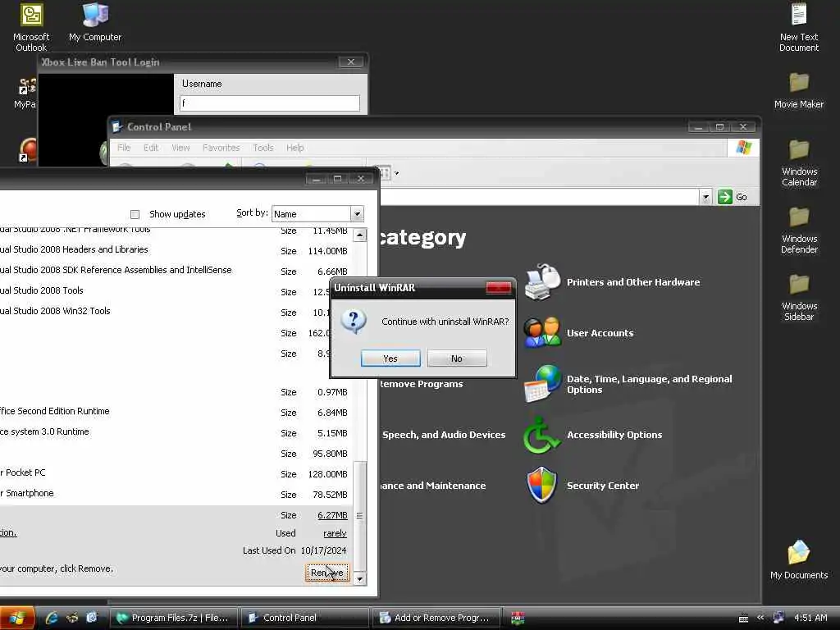840x630 pixels.
Task: Select Visual Studio 2008 Tools row
Action: click(x=176, y=291)
